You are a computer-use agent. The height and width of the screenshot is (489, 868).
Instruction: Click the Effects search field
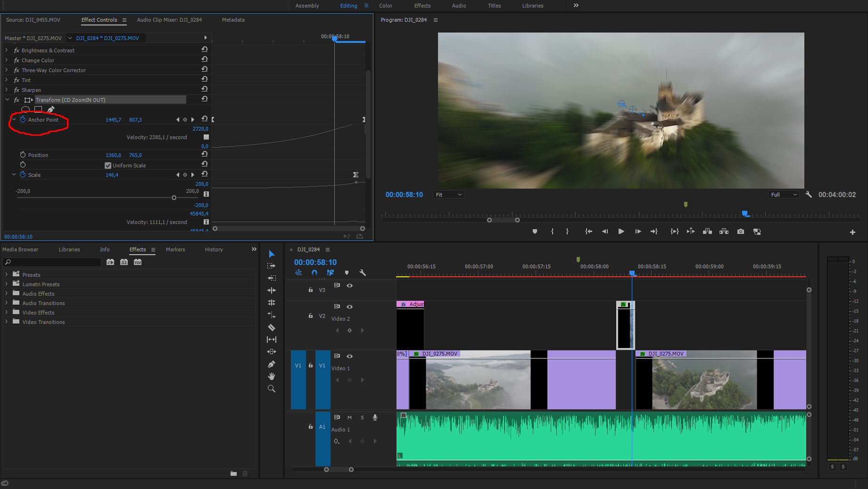pyautogui.click(x=52, y=262)
